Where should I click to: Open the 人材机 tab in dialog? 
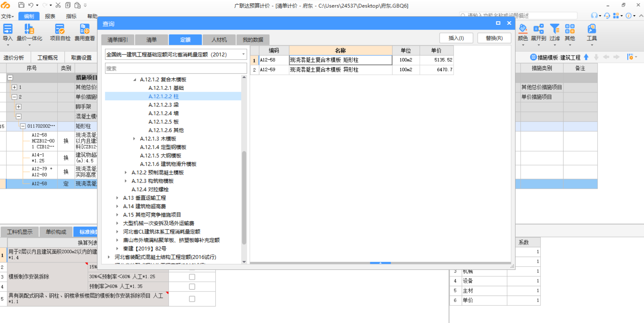coord(219,40)
